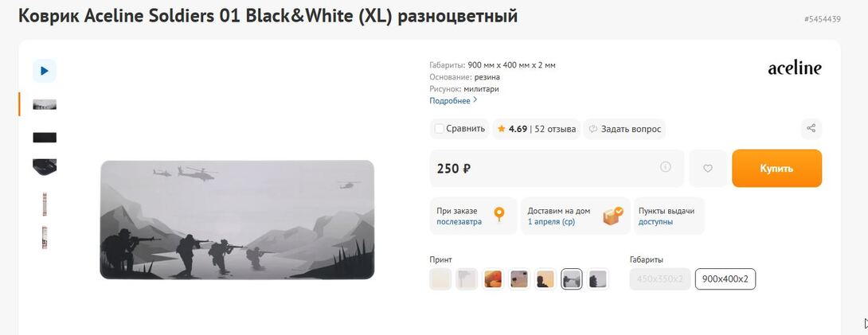The image size is (868, 335).
Task: Click the delivery box icon
Action: (x=613, y=216)
